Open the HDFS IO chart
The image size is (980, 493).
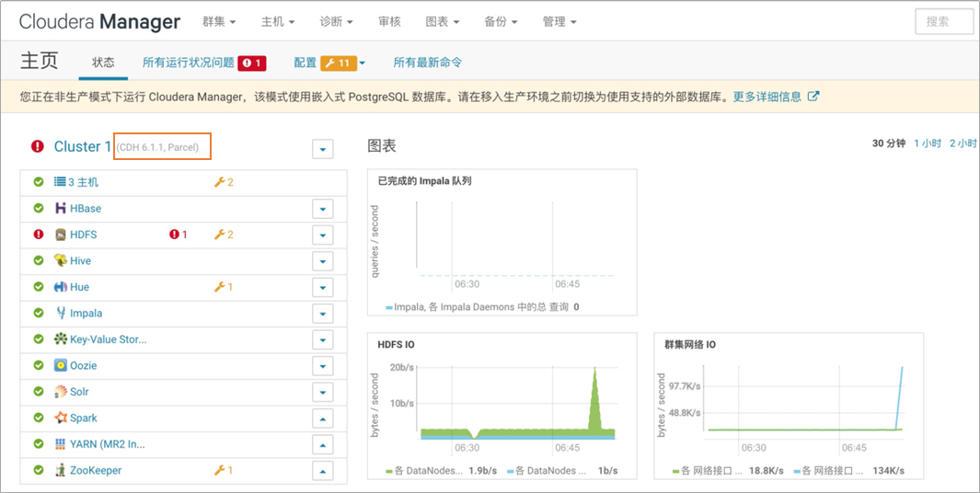tap(502, 406)
